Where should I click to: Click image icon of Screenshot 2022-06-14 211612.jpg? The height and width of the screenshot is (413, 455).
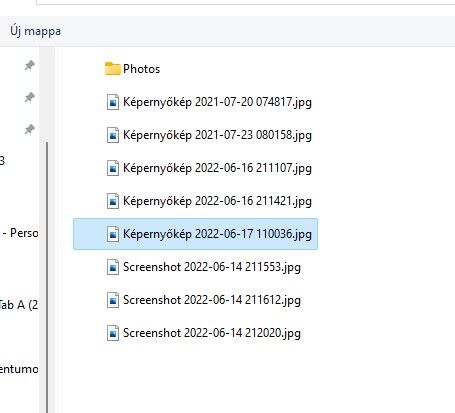pos(113,300)
